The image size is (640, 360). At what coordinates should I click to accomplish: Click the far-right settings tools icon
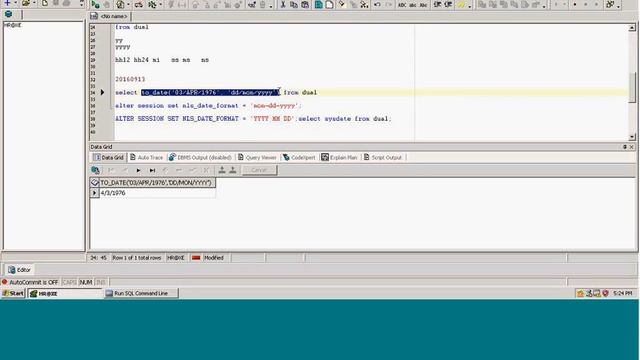pos(610,4)
